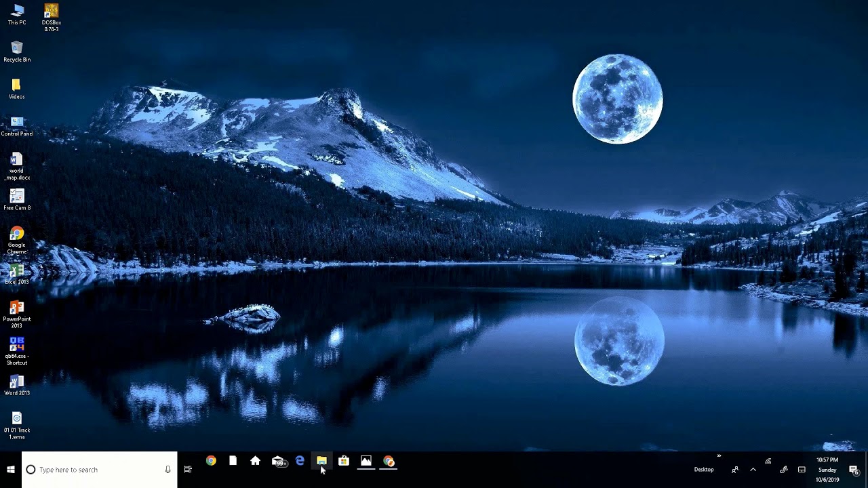
Task: Open the touchpad tray icon
Action: coord(802,470)
